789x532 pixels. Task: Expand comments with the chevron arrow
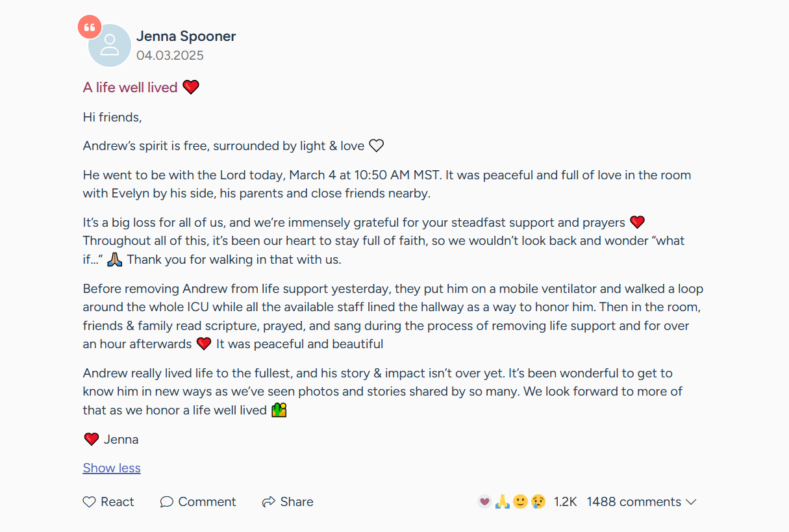(x=691, y=502)
